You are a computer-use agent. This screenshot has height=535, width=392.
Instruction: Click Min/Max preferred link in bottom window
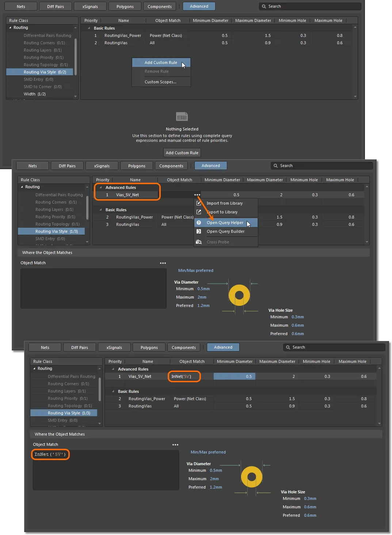pyautogui.click(x=208, y=452)
